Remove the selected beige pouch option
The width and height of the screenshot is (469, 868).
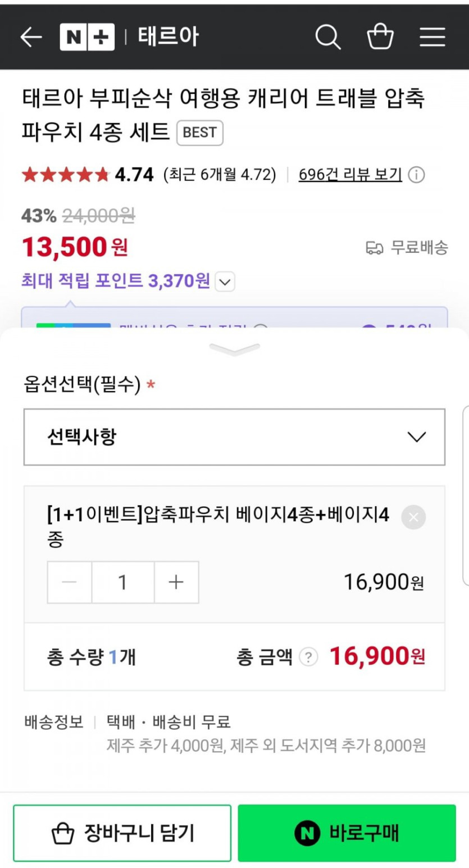coord(413,517)
